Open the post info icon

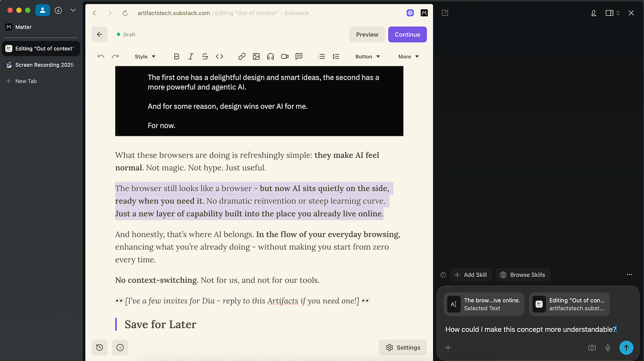click(x=120, y=347)
